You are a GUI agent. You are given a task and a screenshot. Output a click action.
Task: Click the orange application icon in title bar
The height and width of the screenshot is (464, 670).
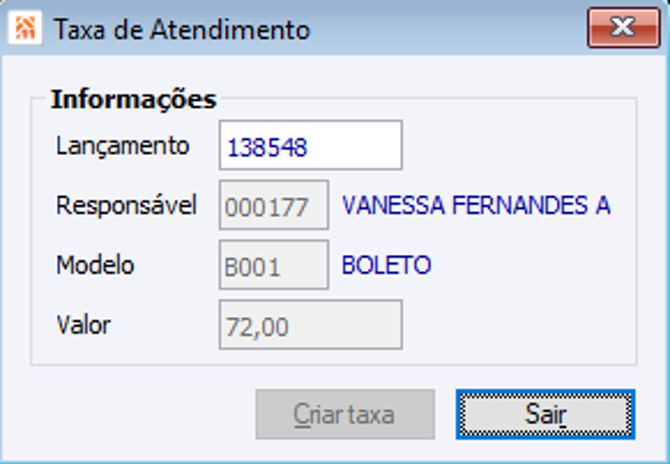[x=23, y=29]
